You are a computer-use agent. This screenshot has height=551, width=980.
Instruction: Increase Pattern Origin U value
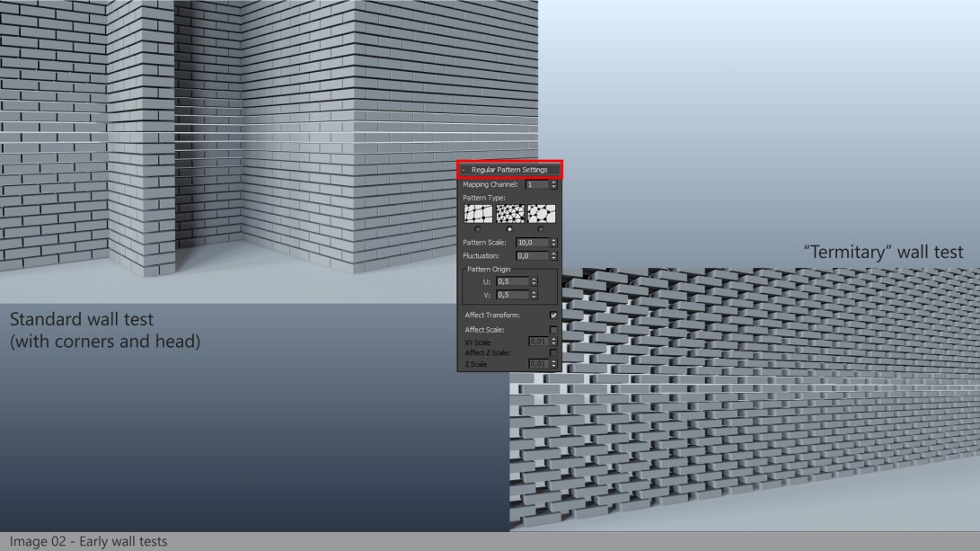coord(534,279)
